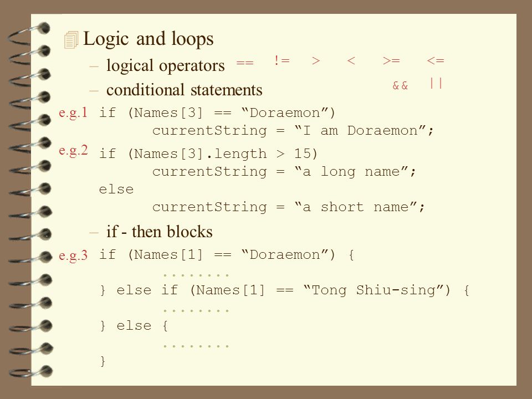
Task: Click the "!=" operator symbol
Action: coord(282,61)
